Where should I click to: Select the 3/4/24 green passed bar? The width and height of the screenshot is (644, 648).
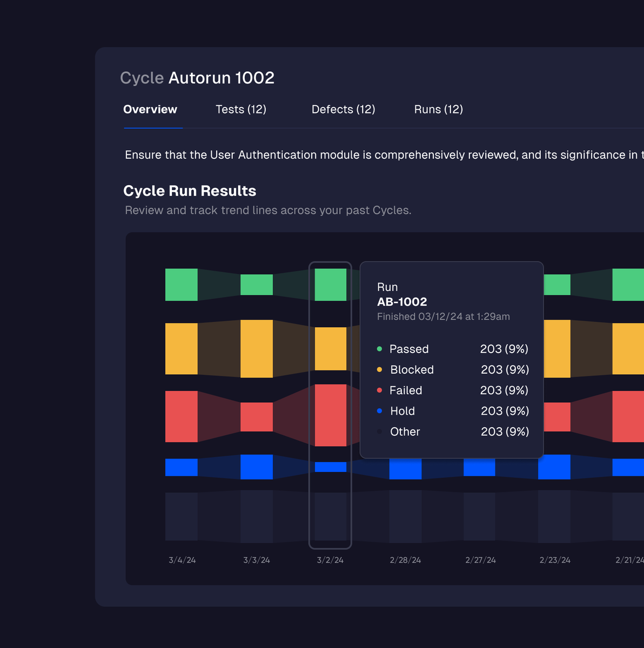[182, 285]
